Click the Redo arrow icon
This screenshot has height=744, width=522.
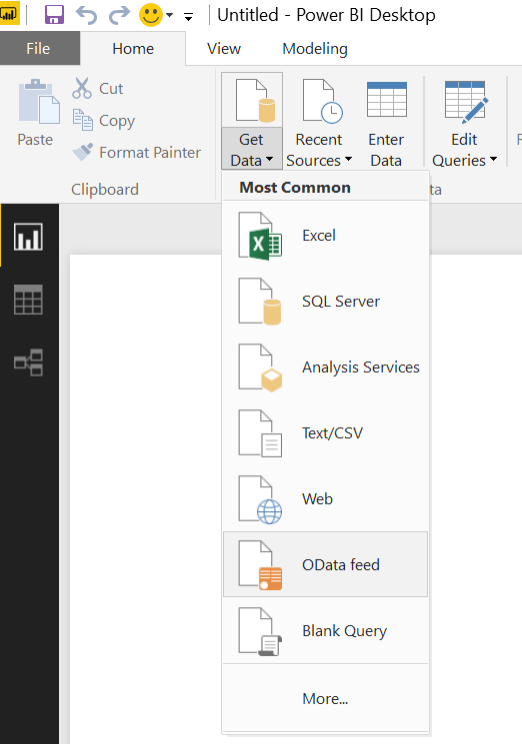point(119,15)
